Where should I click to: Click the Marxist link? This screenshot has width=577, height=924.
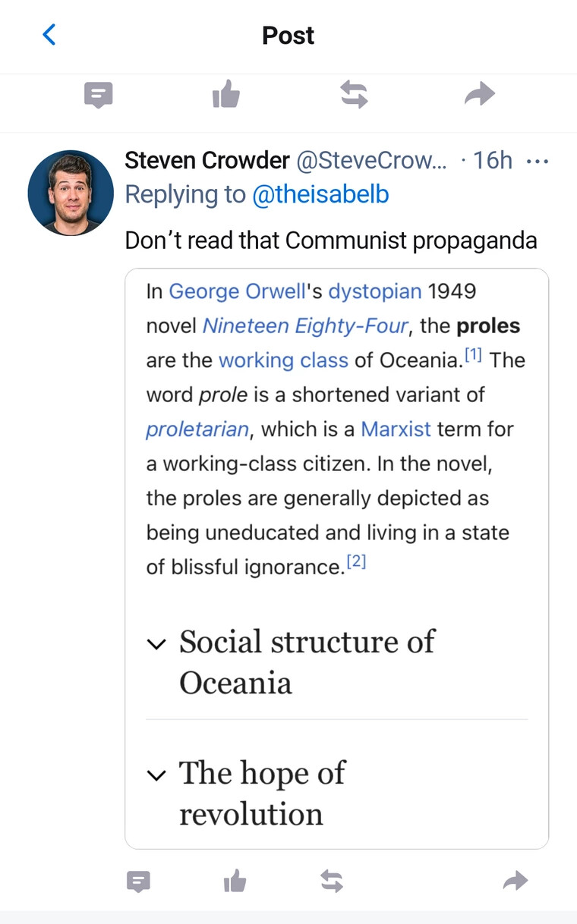[396, 429]
